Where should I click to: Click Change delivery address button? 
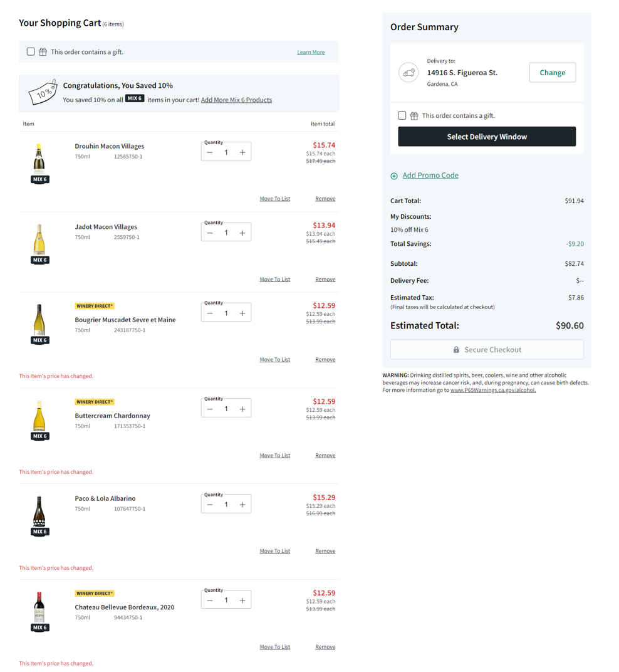[552, 73]
